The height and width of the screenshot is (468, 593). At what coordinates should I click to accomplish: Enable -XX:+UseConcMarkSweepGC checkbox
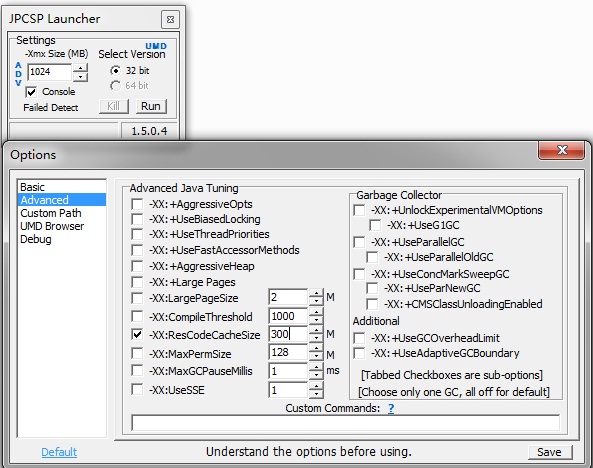[x=359, y=274]
